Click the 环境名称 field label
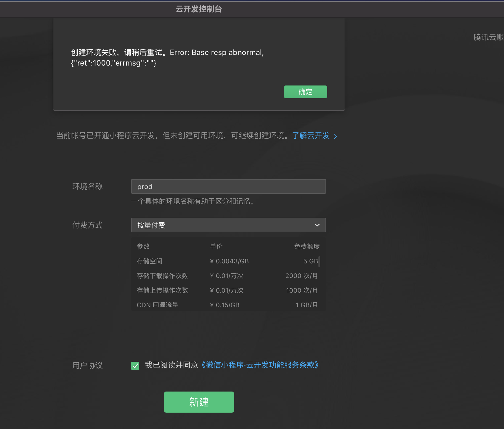 (88, 186)
